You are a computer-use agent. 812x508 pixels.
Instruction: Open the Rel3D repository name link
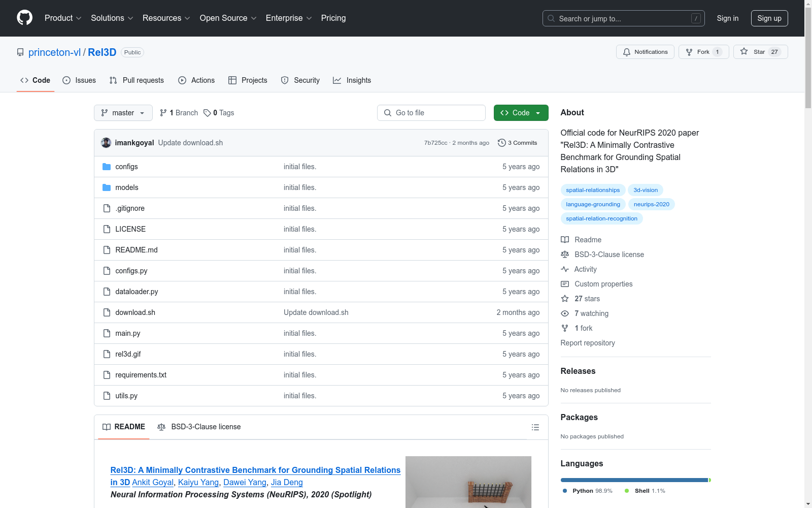coord(102,52)
